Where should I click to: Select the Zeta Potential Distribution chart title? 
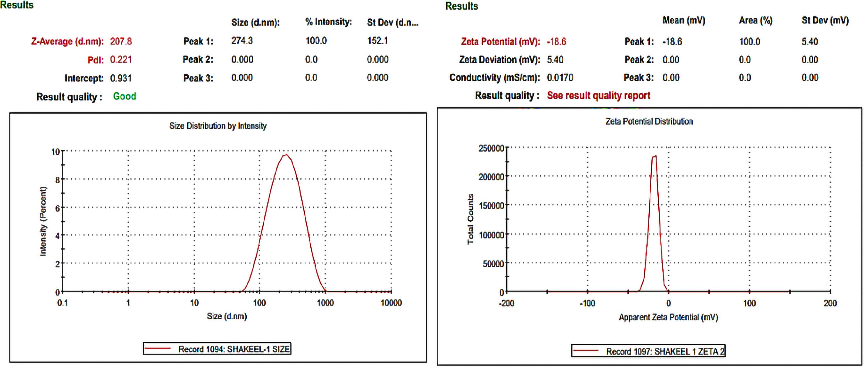pos(649,121)
